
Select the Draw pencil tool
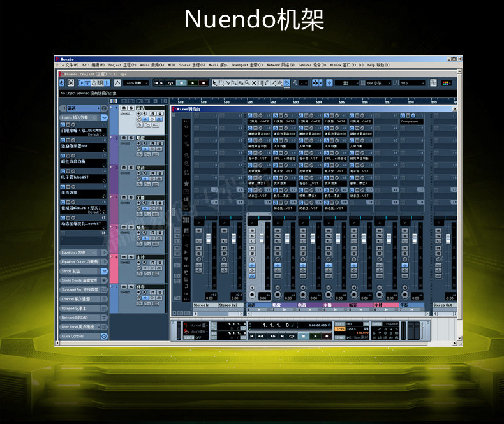267,83
